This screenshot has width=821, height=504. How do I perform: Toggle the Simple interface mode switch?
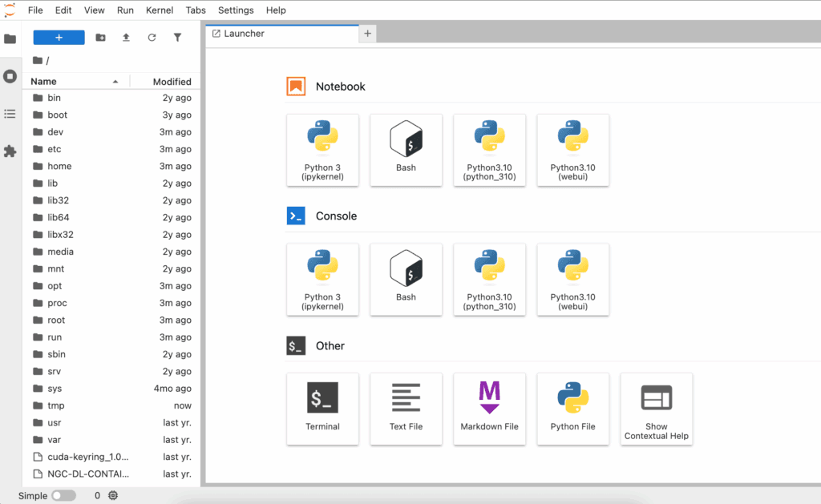[63, 496]
